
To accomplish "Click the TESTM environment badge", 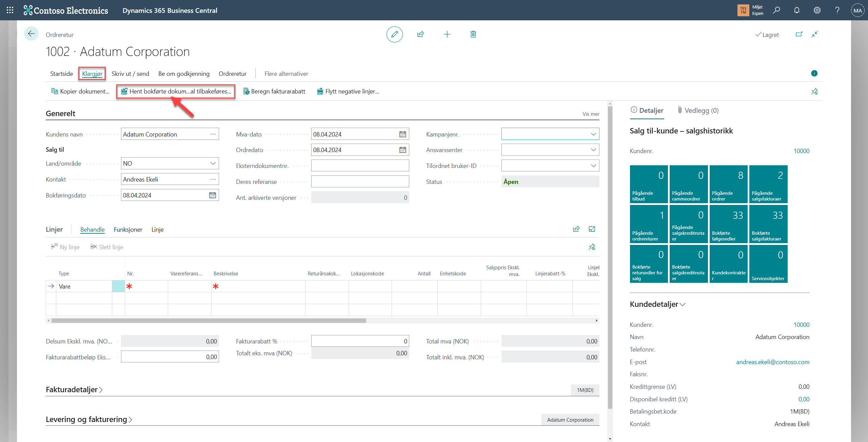I will tap(743, 10).
